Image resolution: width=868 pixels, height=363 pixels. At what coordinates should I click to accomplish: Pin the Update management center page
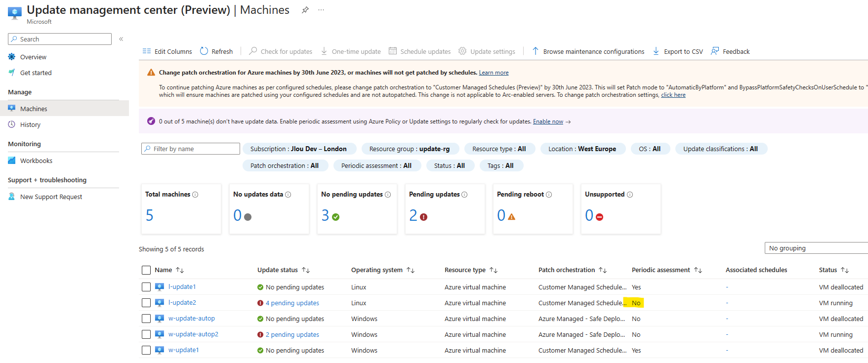(x=305, y=10)
